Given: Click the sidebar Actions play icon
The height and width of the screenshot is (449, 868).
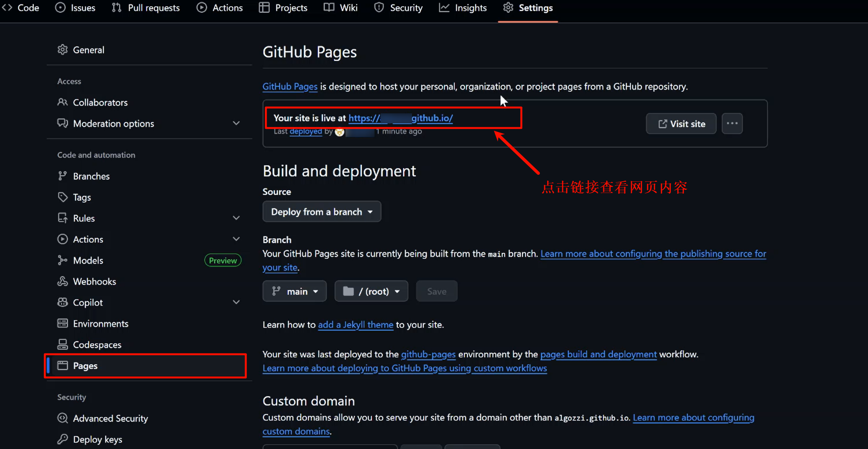Looking at the screenshot, I should tap(63, 239).
